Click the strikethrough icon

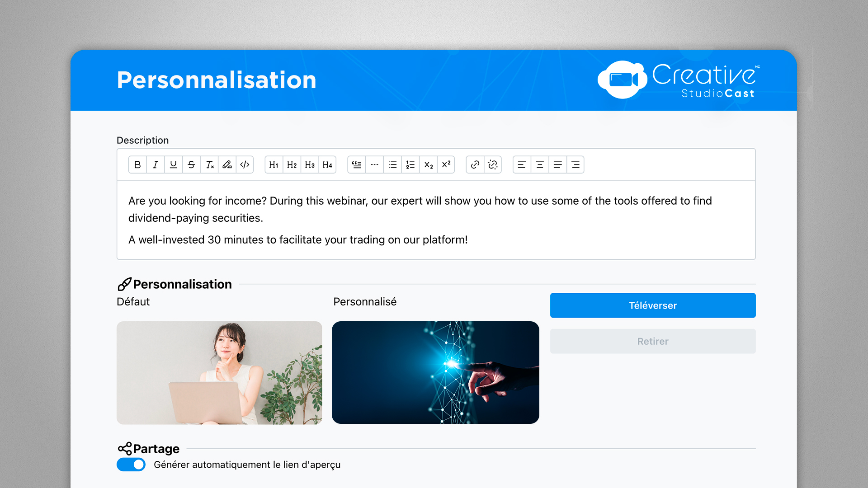click(x=191, y=165)
